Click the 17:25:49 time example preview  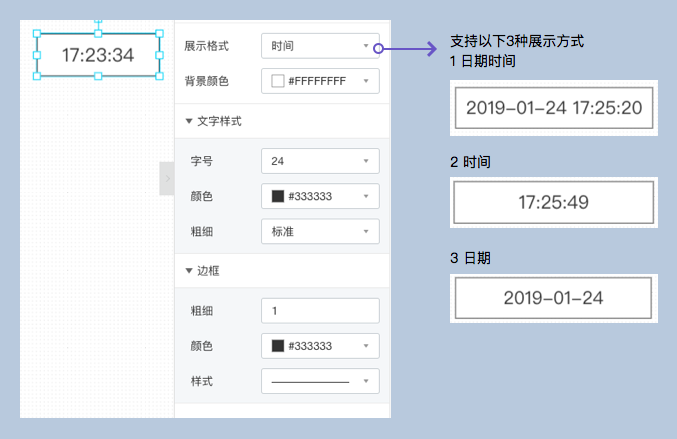coord(553,203)
